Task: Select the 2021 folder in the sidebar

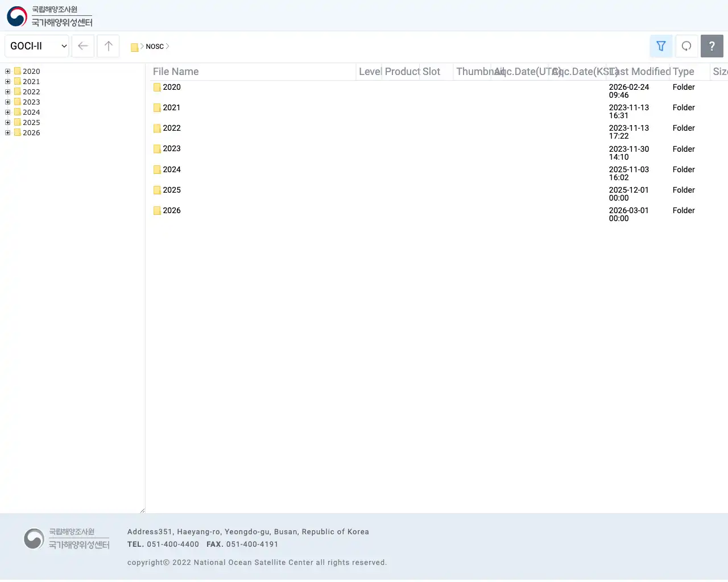Action: [x=31, y=81]
